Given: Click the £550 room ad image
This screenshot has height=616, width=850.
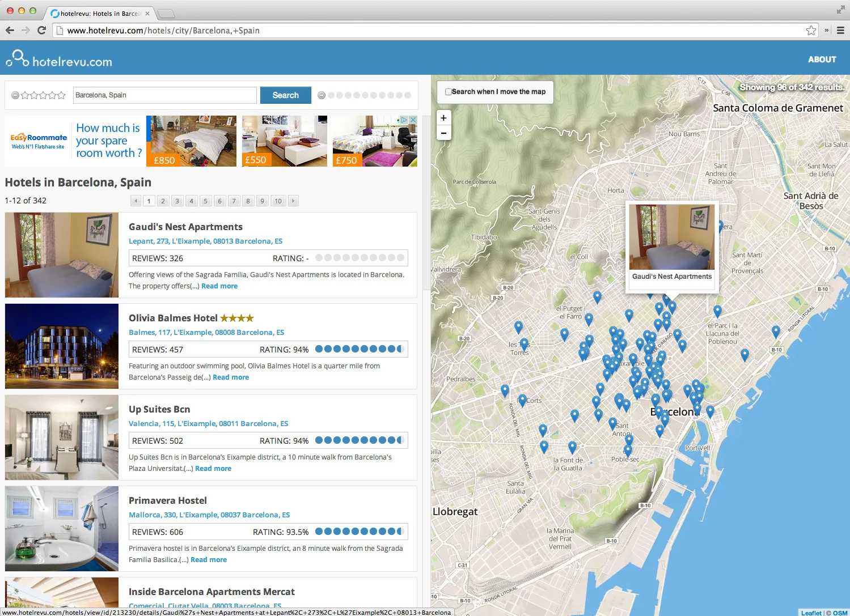Looking at the screenshot, I should coord(285,141).
